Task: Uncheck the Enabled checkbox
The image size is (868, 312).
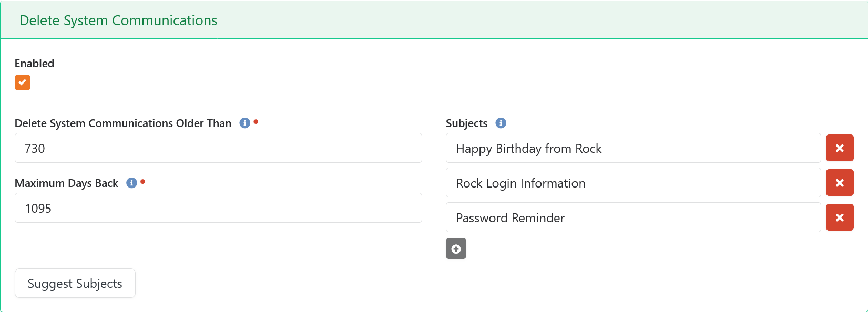Action: point(23,82)
